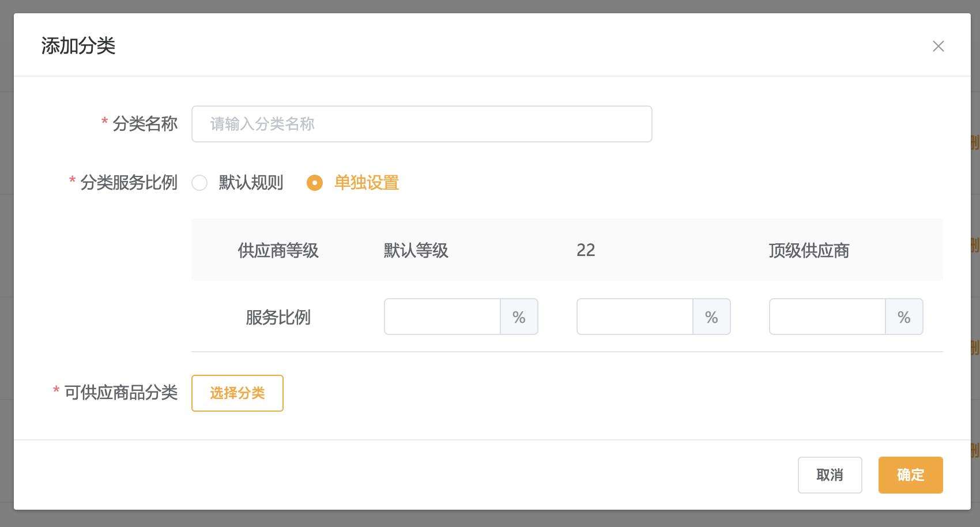Click the 顶级供应商 column header
The height and width of the screenshot is (527, 980).
809,250
